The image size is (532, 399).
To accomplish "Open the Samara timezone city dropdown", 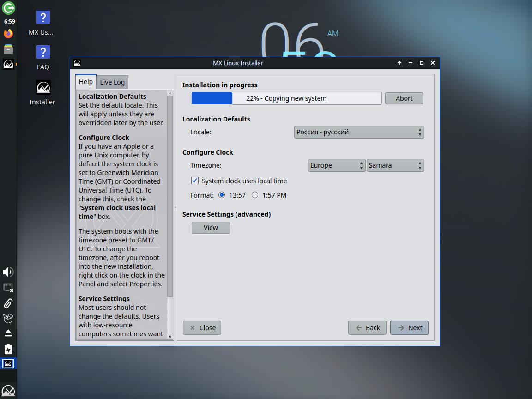I will pyautogui.click(x=395, y=165).
